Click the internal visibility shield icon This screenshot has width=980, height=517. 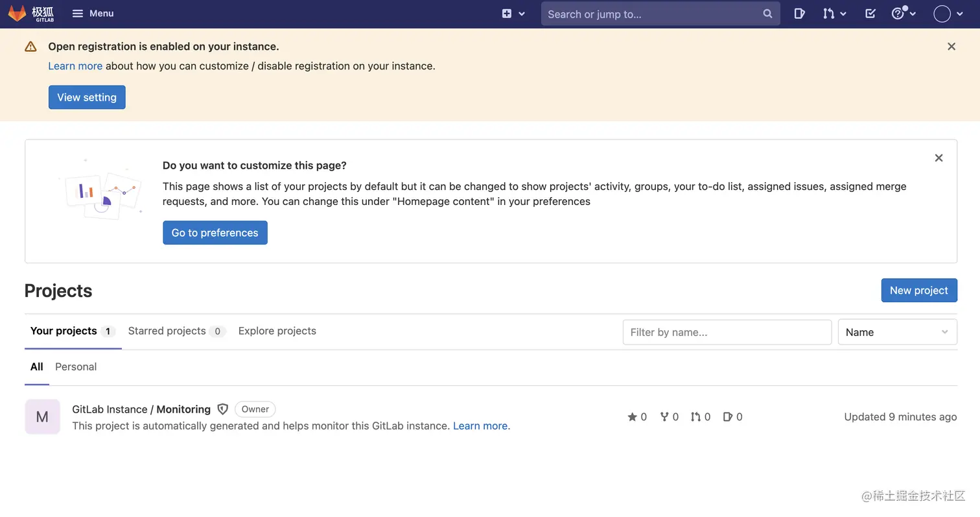coord(223,409)
